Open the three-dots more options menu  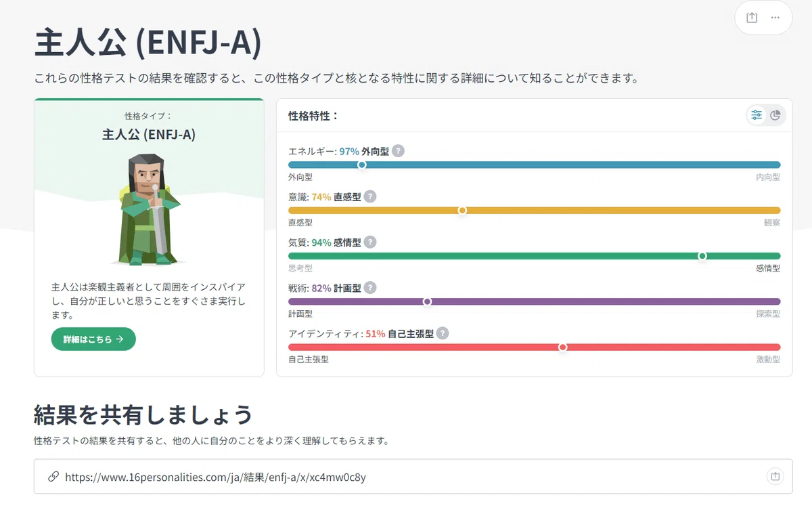pyautogui.click(x=775, y=18)
